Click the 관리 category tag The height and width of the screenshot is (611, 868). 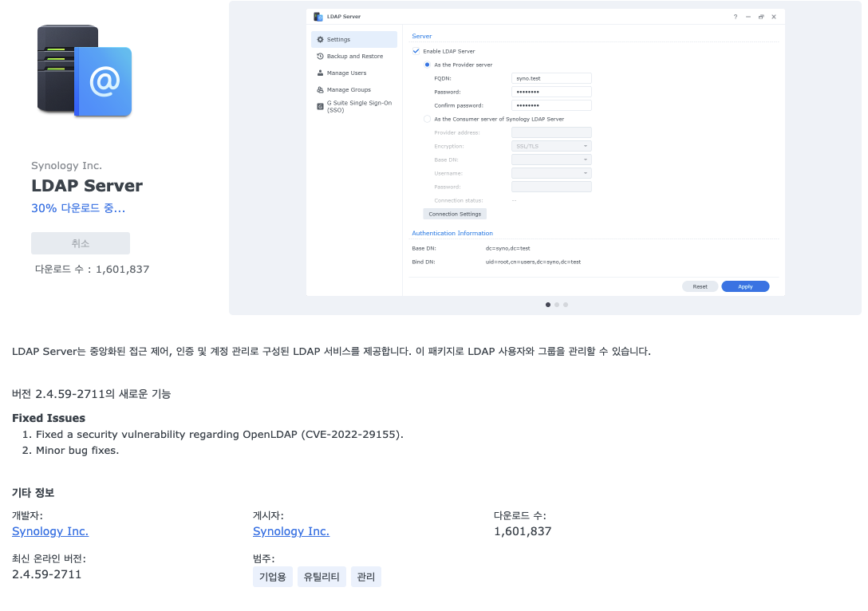(366, 577)
